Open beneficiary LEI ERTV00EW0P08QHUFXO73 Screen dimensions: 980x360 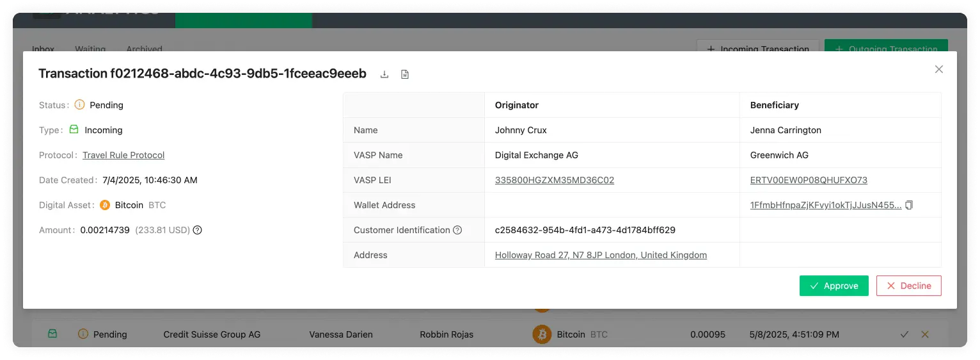click(809, 180)
